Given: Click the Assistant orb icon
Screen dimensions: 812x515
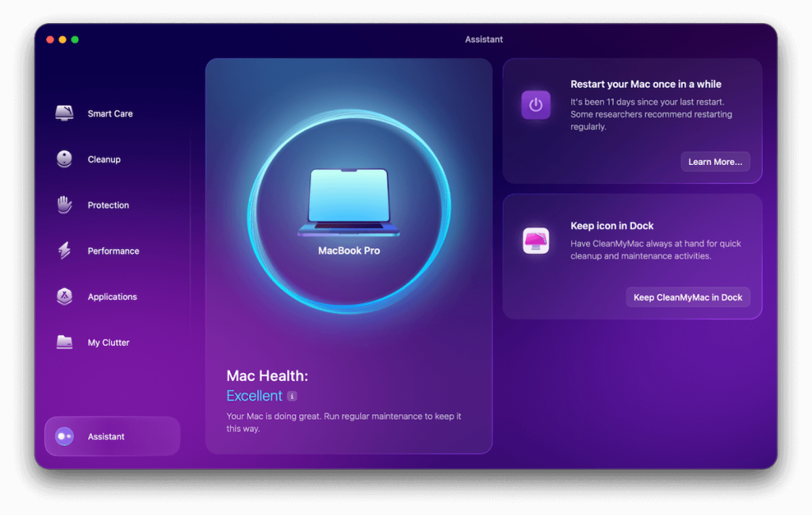Looking at the screenshot, I should (64, 436).
